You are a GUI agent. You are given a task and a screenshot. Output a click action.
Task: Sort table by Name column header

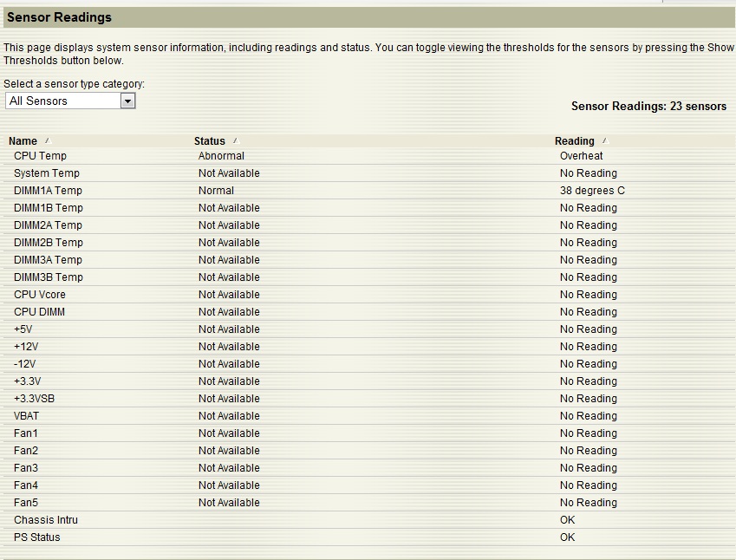(23, 141)
